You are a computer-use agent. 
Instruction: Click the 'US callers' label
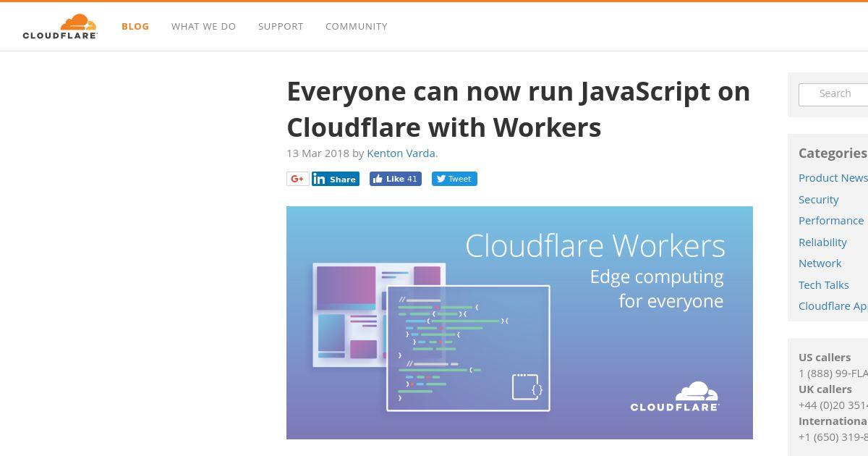click(825, 357)
